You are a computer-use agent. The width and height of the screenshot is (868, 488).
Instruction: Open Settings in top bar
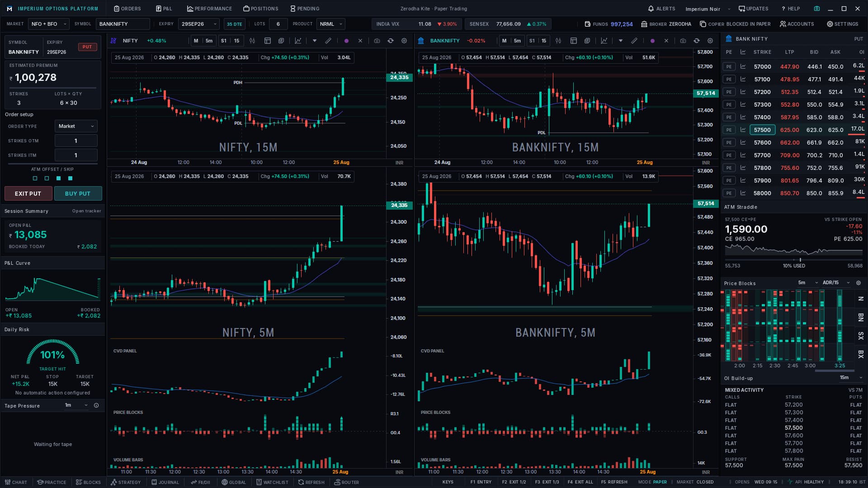tap(843, 24)
